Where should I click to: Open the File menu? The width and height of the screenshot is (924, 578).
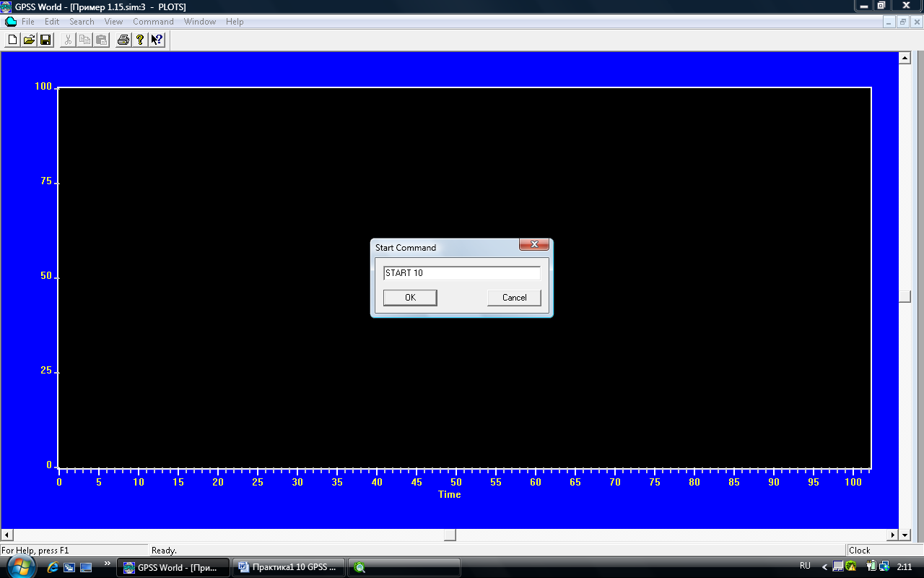[28, 22]
